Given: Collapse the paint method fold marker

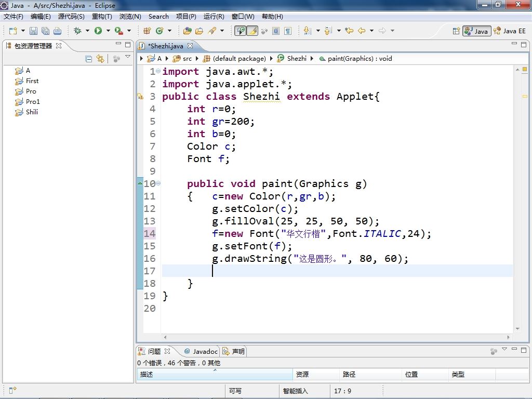Looking at the screenshot, I should pyautogui.click(x=158, y=183).
